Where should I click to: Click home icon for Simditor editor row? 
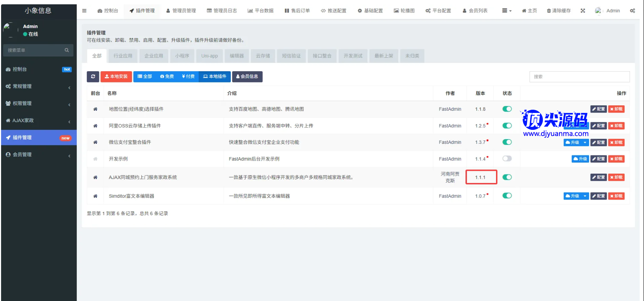[x=95, y=196]
